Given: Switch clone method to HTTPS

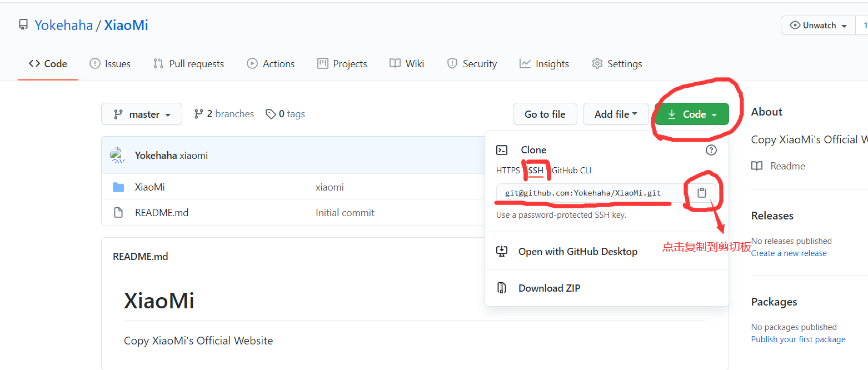Looking at the screenshot, I should click(508, 171).
